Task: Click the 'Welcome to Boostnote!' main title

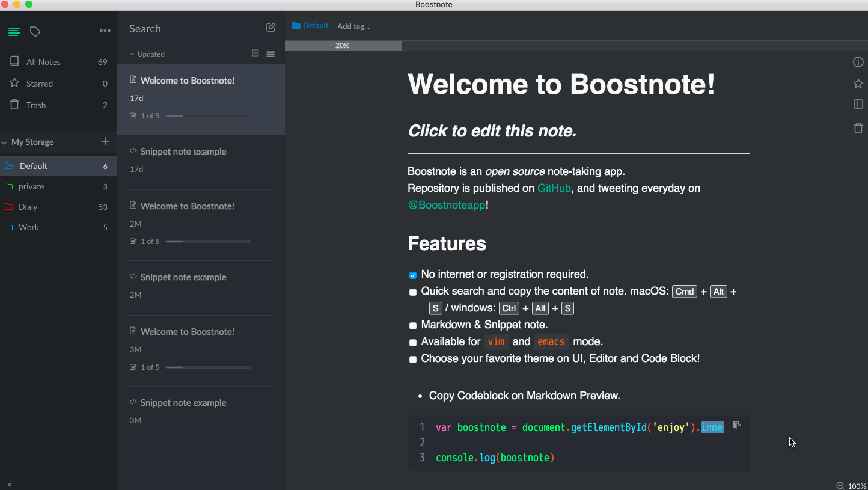Action: (x=561, y=84)
